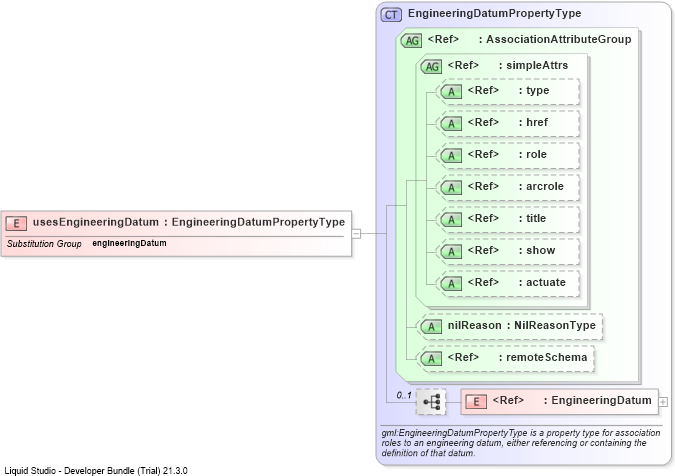Click the A icon beside remoteSchema attribute

(431, 359)
